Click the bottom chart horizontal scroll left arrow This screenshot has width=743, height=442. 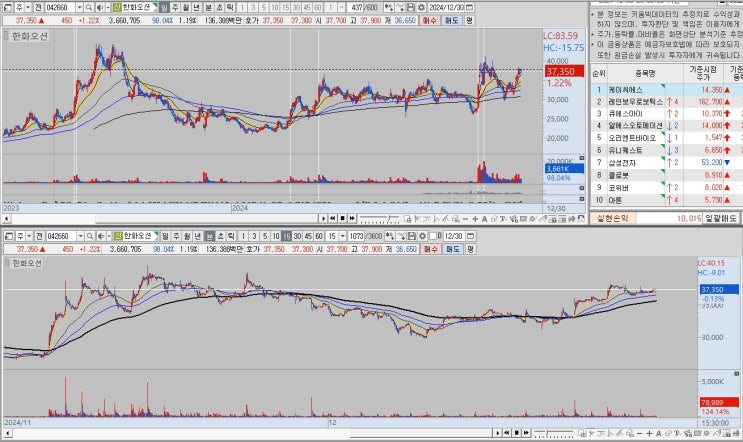7,433
